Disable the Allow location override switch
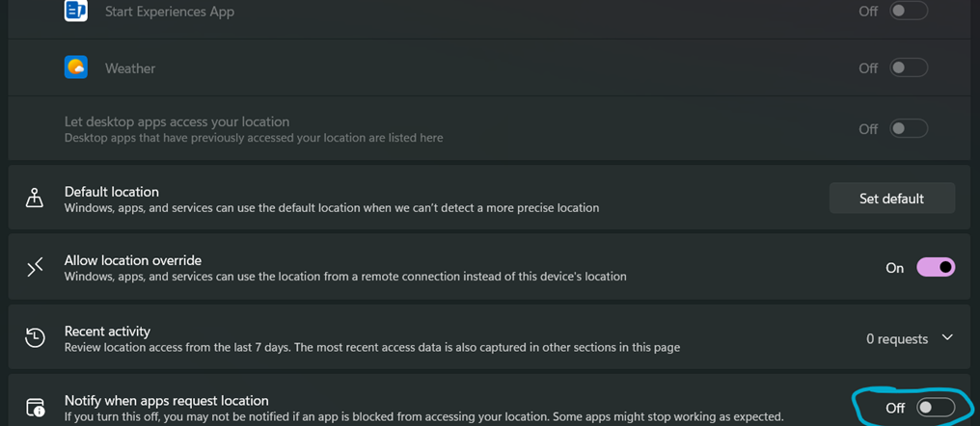 point(935,267)
